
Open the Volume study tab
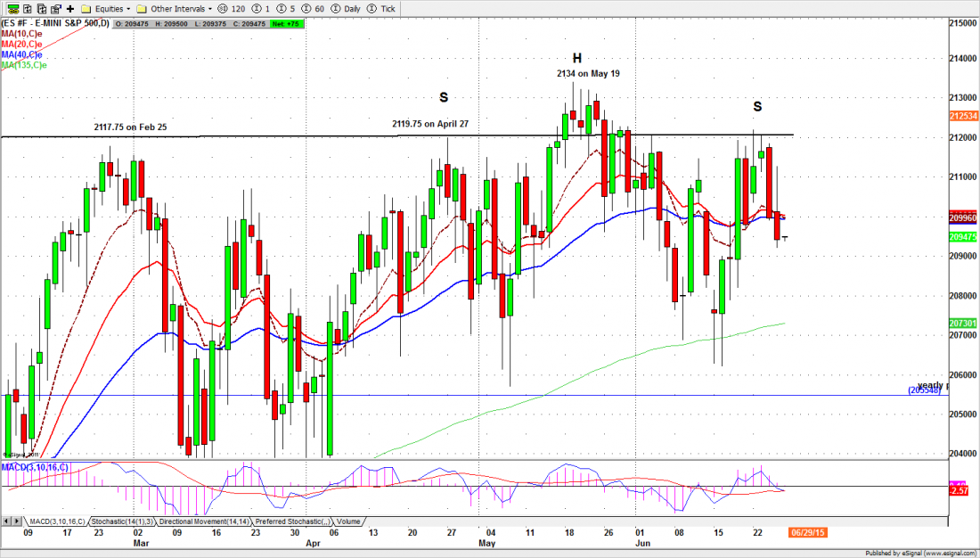[x=347, y=521]
